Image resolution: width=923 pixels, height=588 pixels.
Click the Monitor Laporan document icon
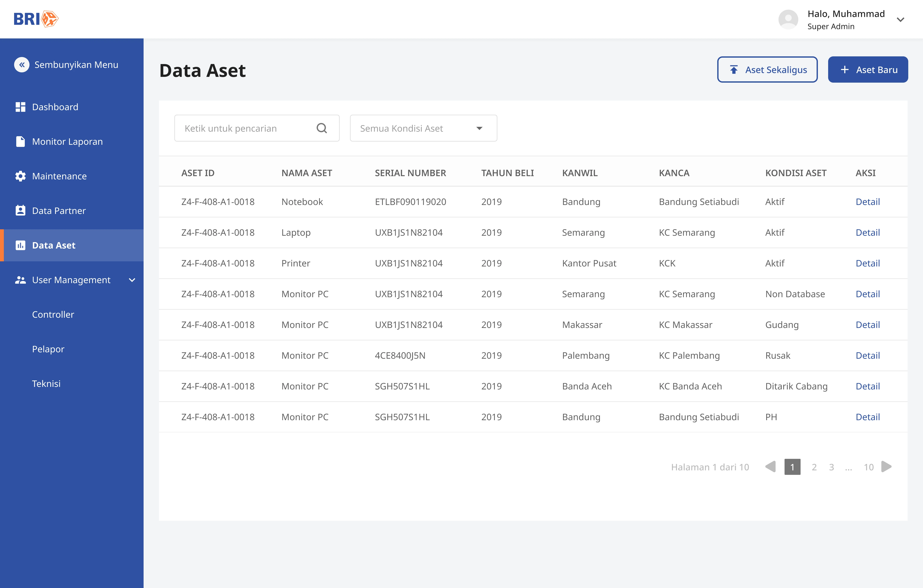(x=20, y=141)
